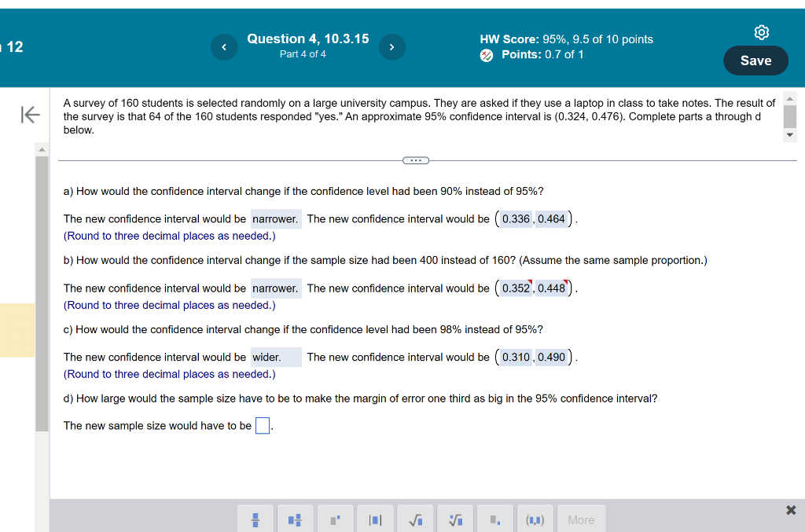Viewport: 805px width, 532px height.
Task: Insert a fraction template from the math palette
Action: [x=255, y=519]
